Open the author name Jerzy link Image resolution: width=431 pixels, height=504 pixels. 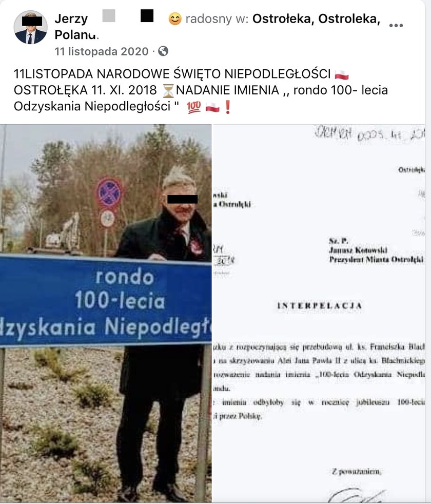[x=71, y=19]
